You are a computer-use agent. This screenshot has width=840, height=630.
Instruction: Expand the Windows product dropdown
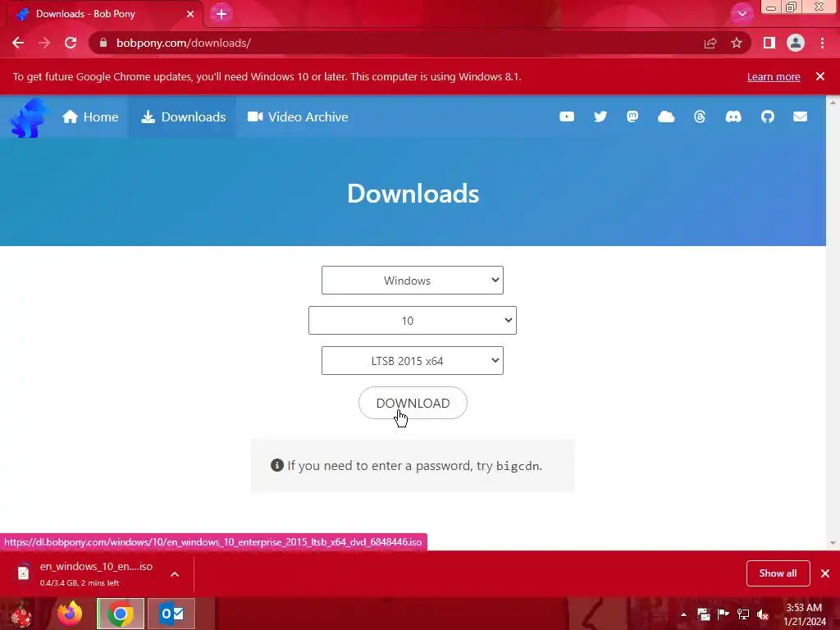[413, 281]
